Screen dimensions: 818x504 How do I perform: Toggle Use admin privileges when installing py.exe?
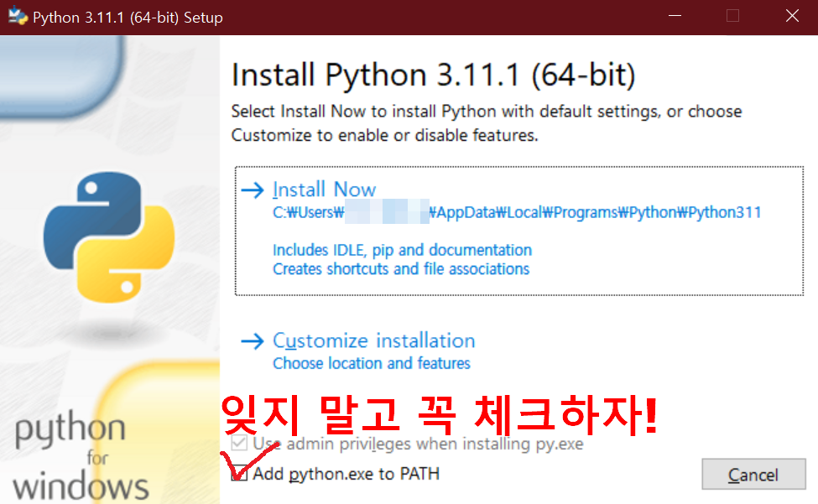pos(239,443)
